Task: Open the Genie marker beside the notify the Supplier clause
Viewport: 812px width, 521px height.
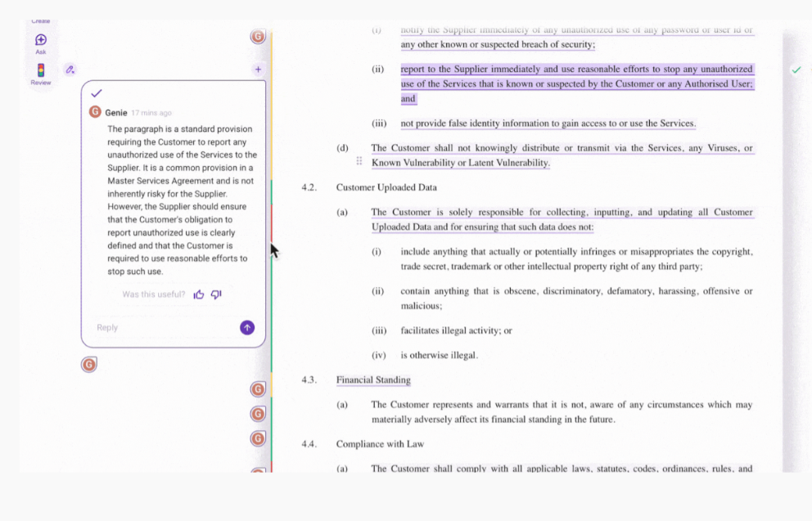Action: [258, 36]
